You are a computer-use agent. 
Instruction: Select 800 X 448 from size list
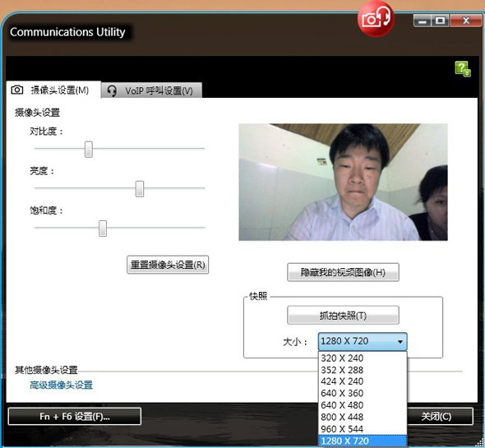pyautogui.click(x=363, y=417)
